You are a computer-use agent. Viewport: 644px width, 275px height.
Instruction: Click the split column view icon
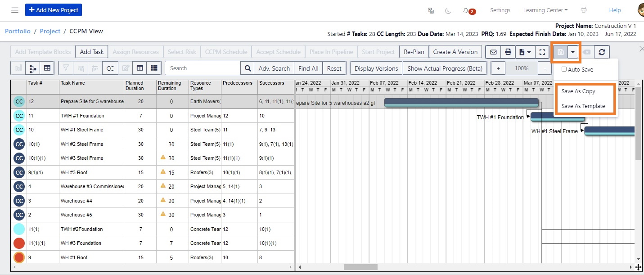pos(141,68)
